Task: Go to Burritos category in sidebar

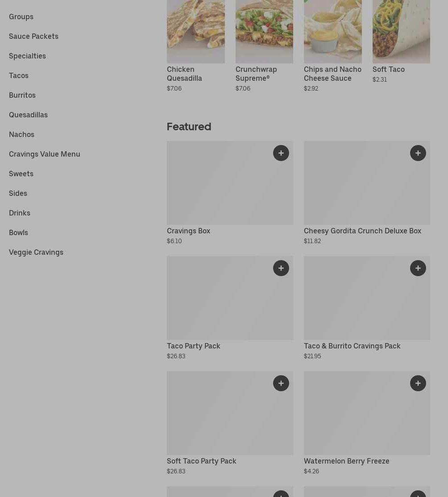Action: point(22,95)
